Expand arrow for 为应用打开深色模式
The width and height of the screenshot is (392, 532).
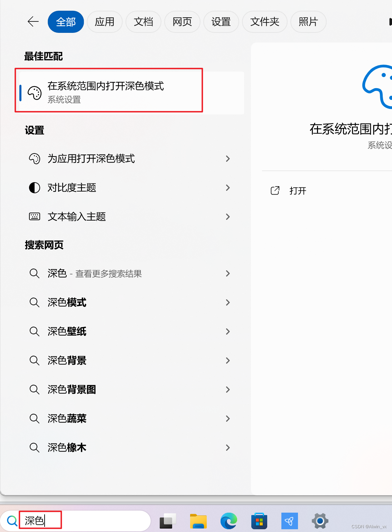click(x=228, y=159)
